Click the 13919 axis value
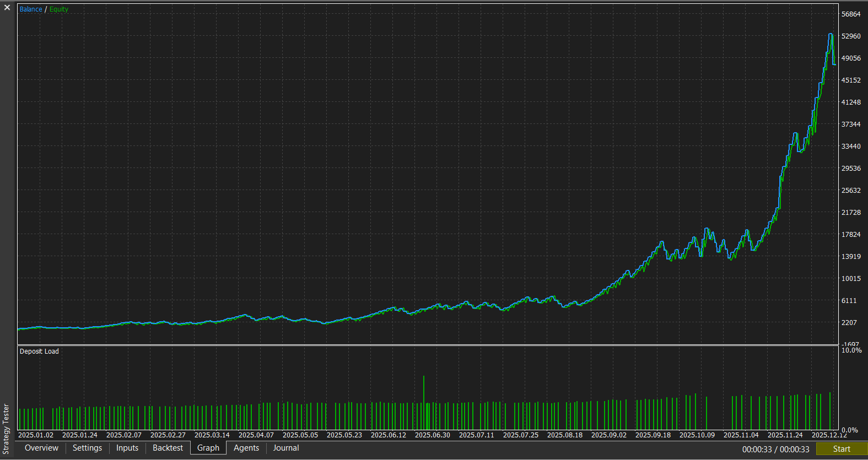Screen dimensions: 868x460 (851, 257)
